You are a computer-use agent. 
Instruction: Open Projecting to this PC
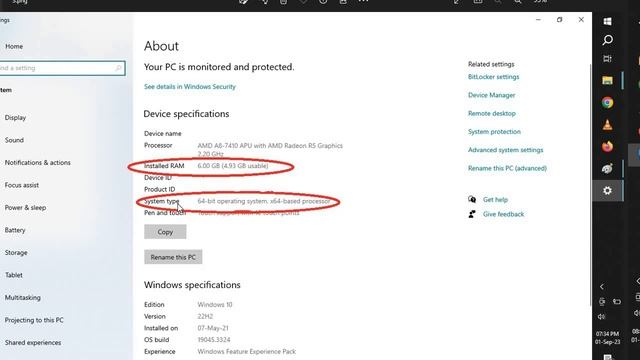(x=34, y=320)
